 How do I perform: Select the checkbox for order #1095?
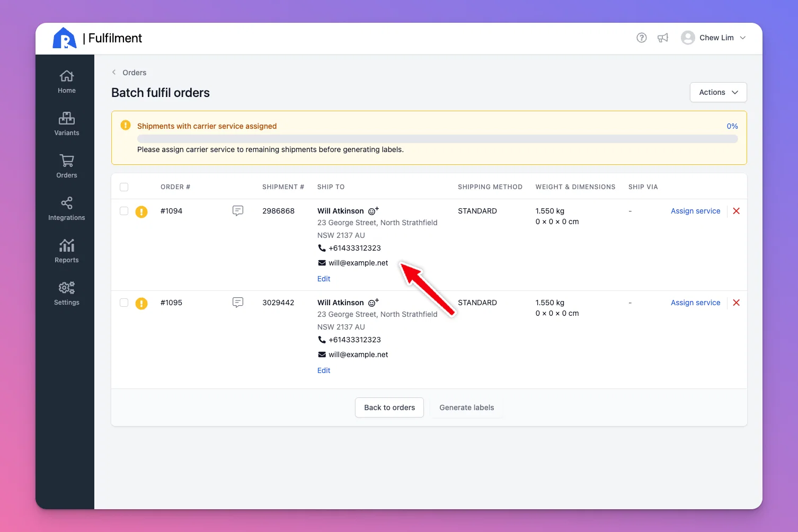[124, 303]
